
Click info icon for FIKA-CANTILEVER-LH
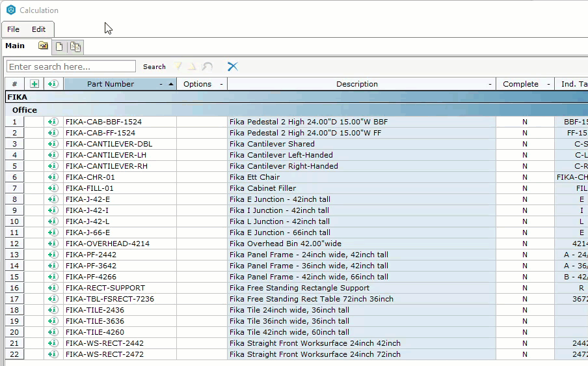point(53,154)
